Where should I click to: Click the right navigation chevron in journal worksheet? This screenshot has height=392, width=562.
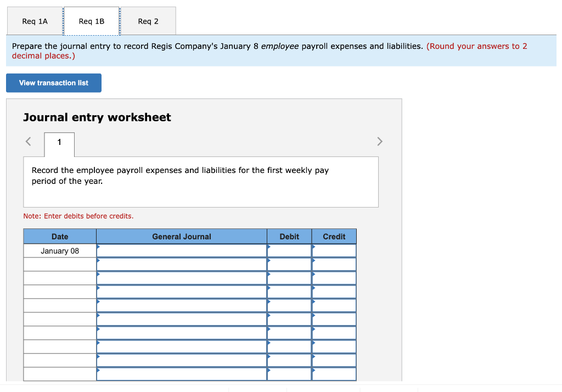(x=380, y=141)
